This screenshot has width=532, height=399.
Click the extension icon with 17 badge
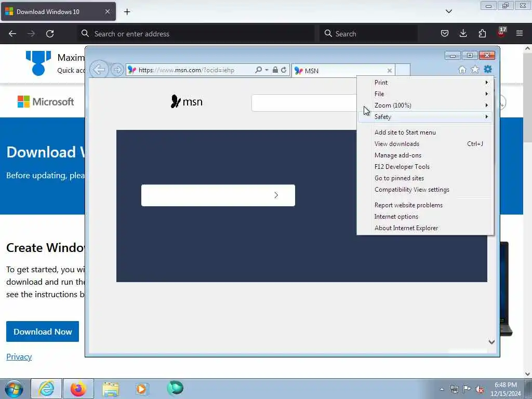click(x=501, y=33)
